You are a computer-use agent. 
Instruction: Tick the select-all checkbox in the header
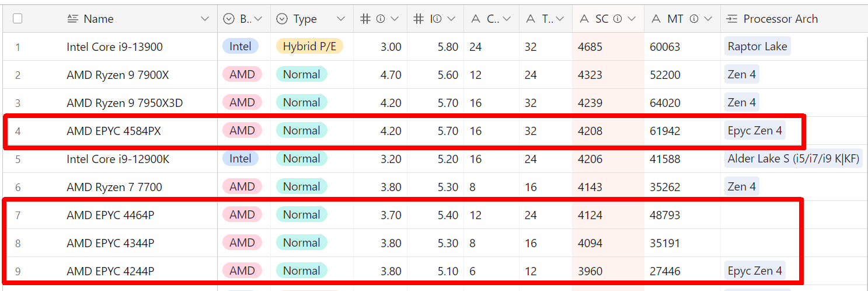(18, 19)
